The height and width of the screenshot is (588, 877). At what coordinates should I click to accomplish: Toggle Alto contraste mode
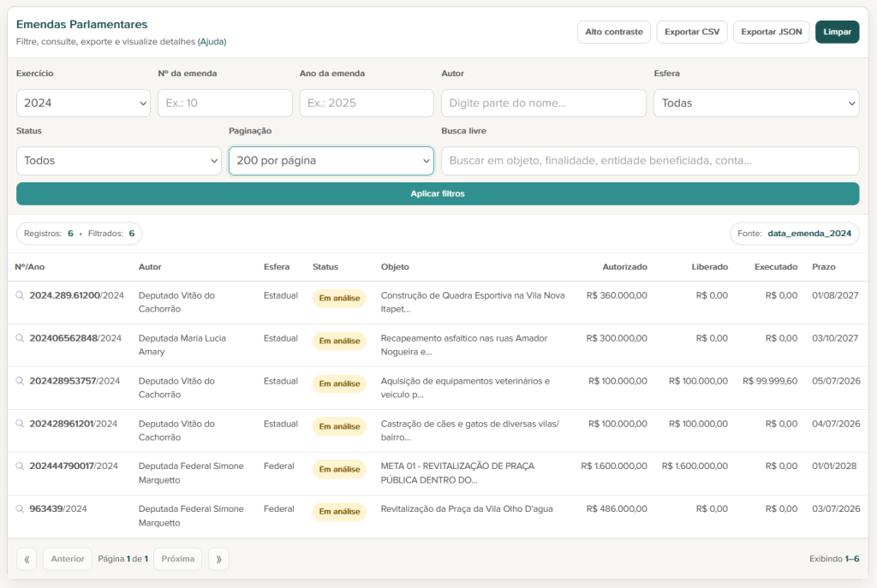point(613,32)
